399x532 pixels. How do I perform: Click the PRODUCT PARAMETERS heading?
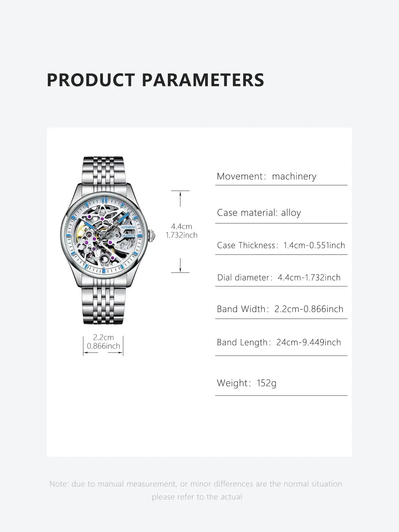155,80
